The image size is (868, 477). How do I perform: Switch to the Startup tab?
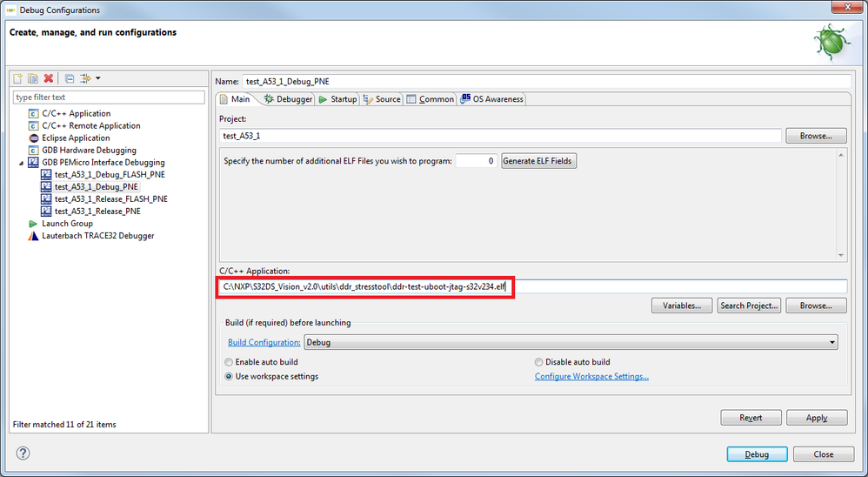point(337,99)
